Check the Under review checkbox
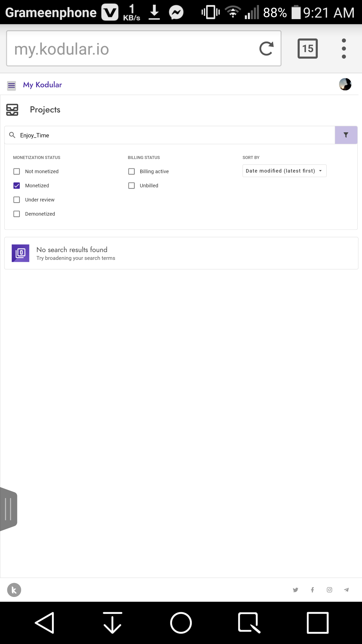Viewport: 362px width, 644px height. tap(17, 200)
